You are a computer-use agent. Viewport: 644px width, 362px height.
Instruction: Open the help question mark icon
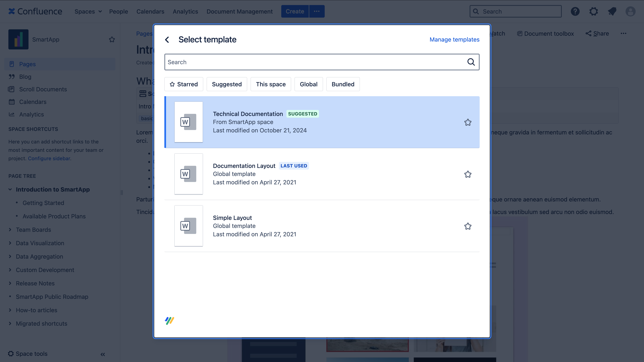575,12
